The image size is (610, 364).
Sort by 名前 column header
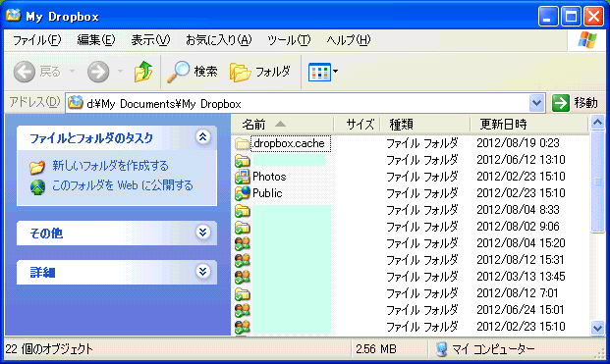283,125
